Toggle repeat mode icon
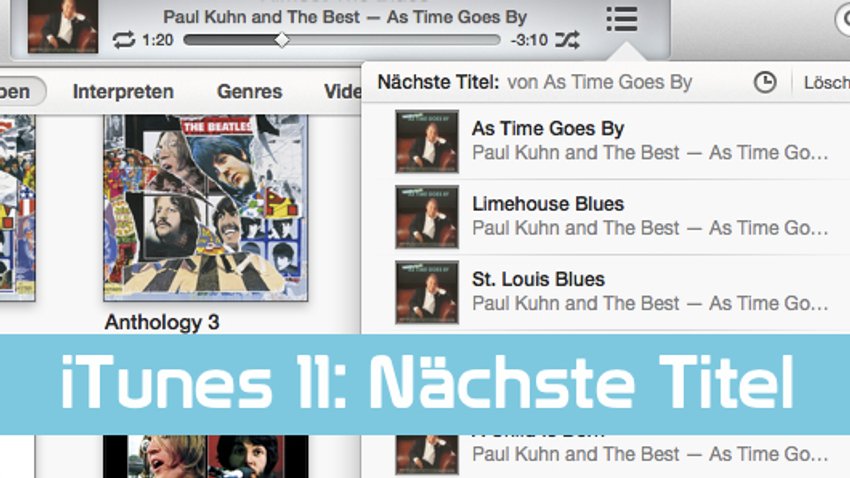 tap(124, 40)
